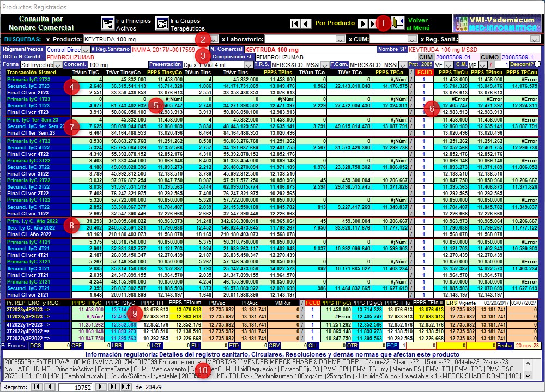Go to first product with top navigation arrow

click(x=295, y=23)
